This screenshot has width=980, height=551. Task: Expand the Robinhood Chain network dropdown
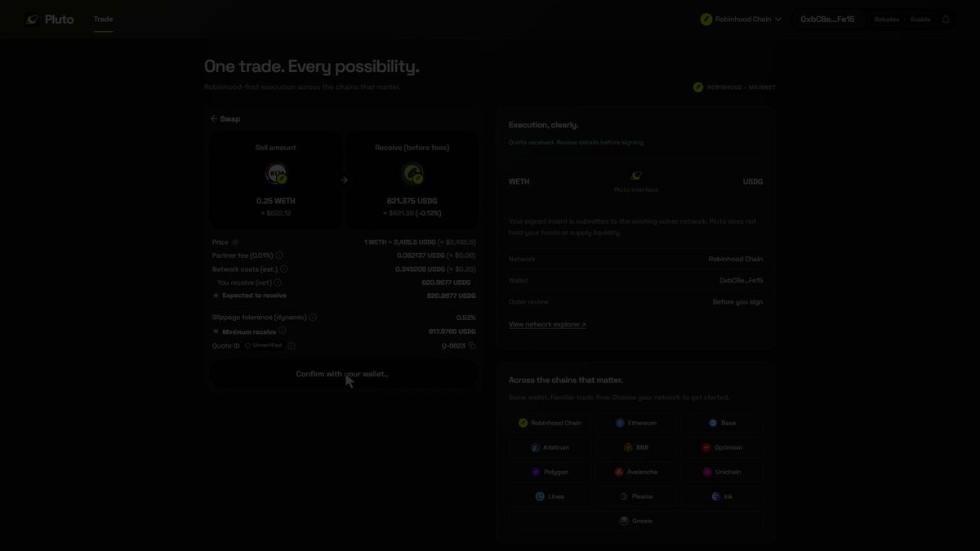pos(741,20)
